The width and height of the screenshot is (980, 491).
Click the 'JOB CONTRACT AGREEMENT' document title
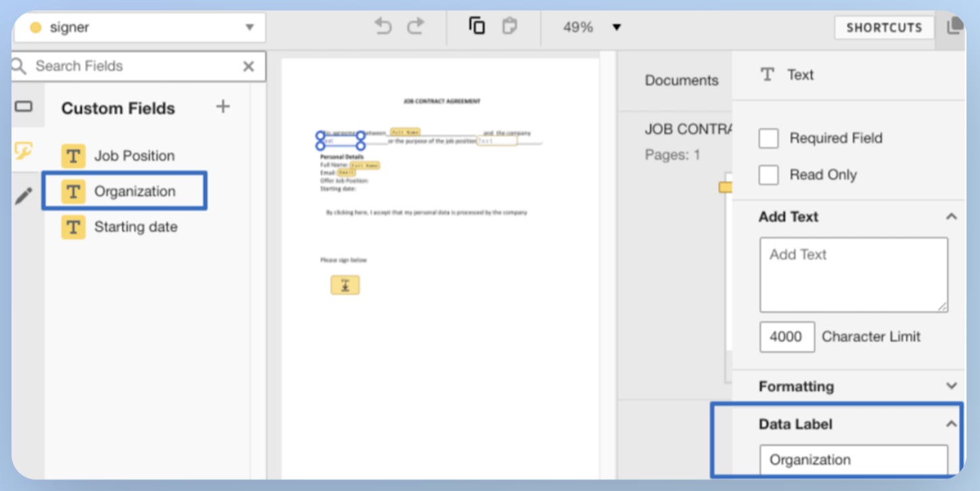click(x=441, y=101)
